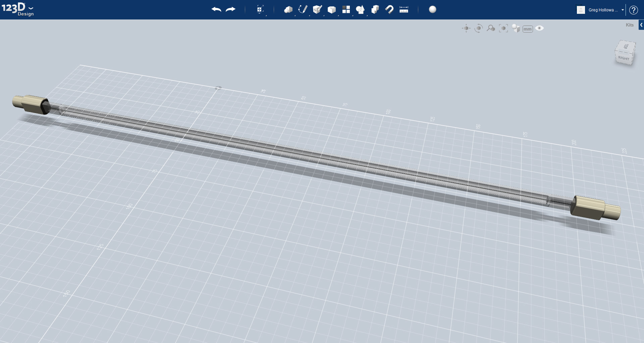Click the user avatar icon
The height and width of the screenshot is (343, 644).
(581, 10)
